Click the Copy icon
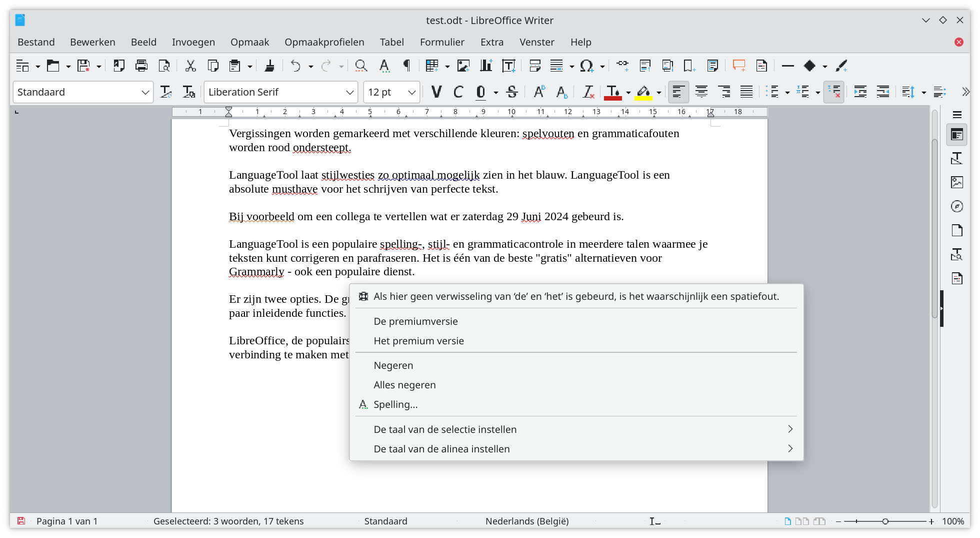980x538 pixels. tap(213, 66)
